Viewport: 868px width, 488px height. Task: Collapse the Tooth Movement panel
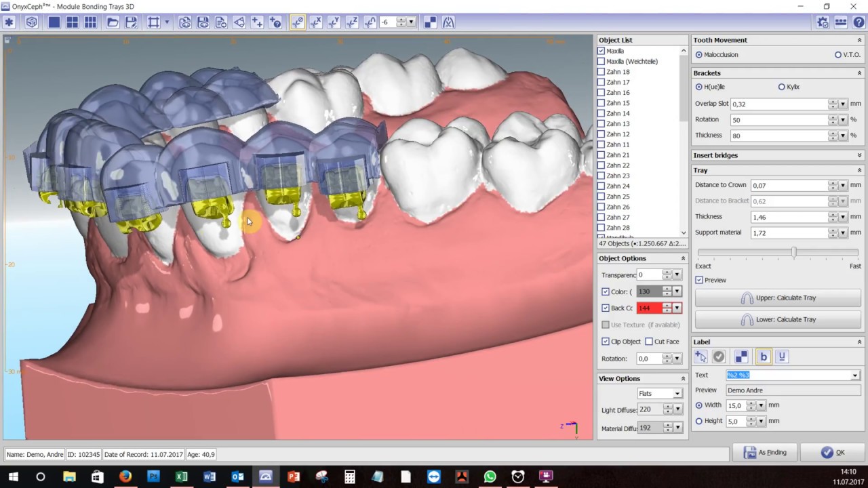pos(860,40)
